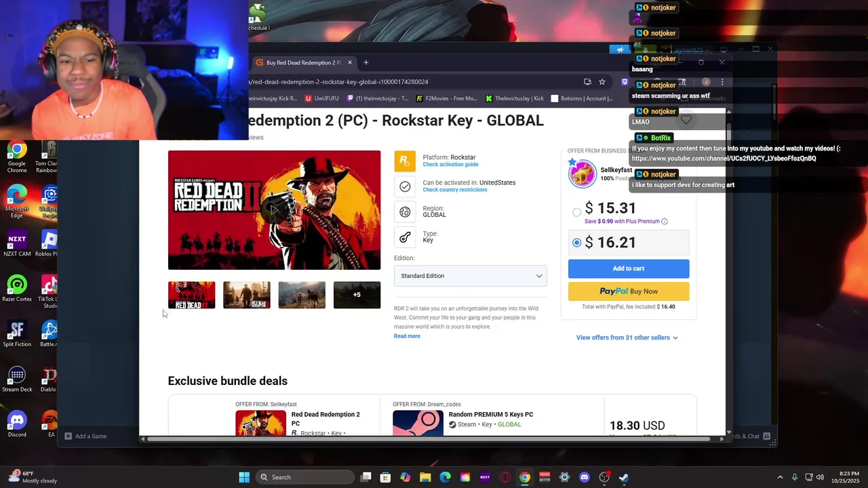This screenshot has width=868, height=488.
Task: Open Botisimo Account bookmark
Action: click(582, 98)
